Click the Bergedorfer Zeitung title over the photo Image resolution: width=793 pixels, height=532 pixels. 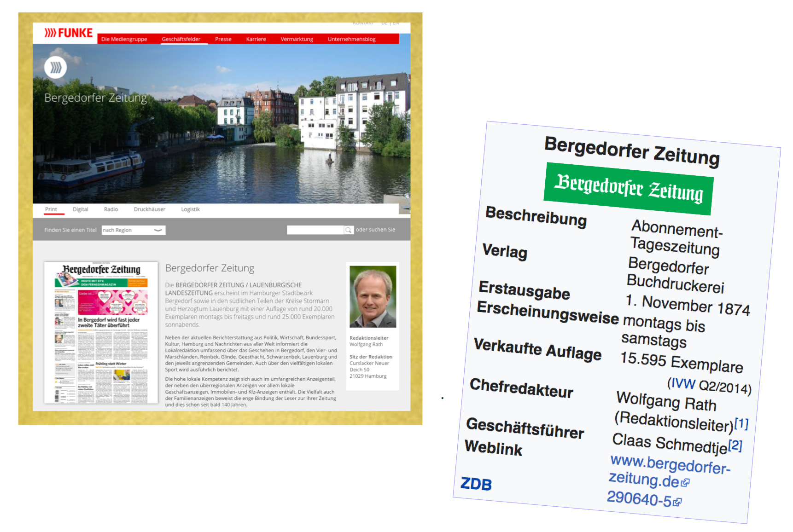(96, 98)
